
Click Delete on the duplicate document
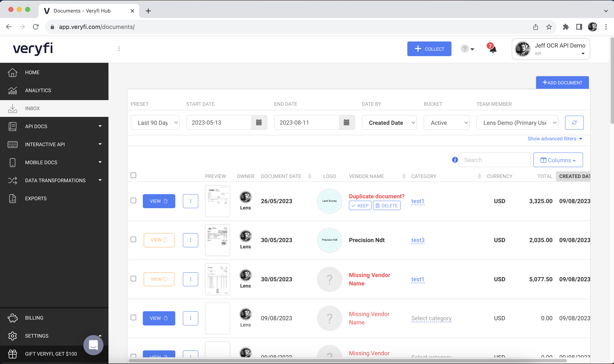click(387, 205)
